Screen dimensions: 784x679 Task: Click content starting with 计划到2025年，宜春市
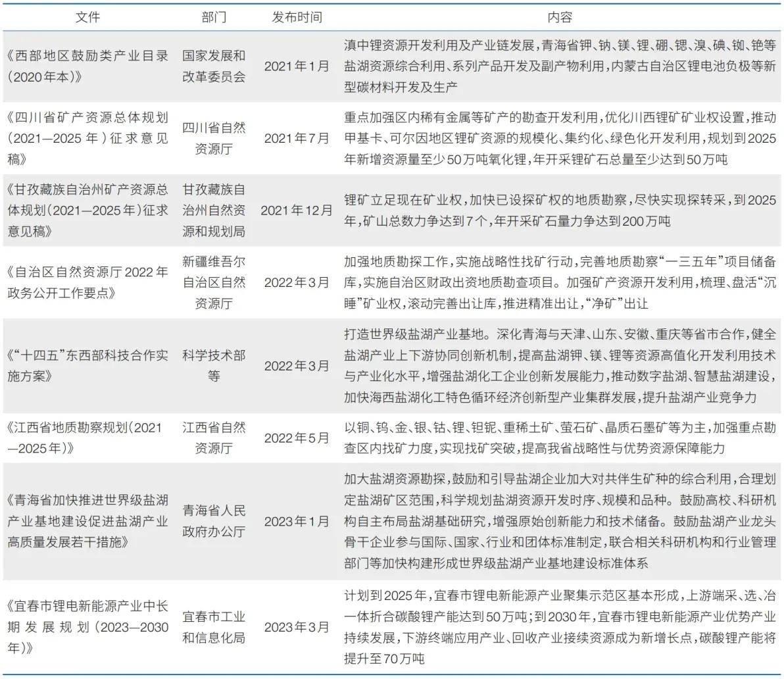(x=560, y=627)
